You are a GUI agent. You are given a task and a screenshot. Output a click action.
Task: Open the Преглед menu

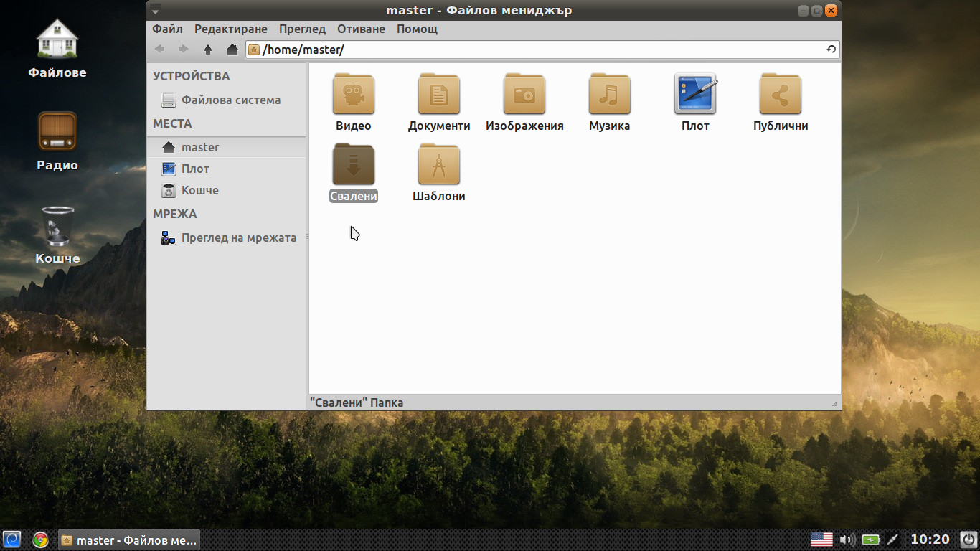[x=303, y=29]
